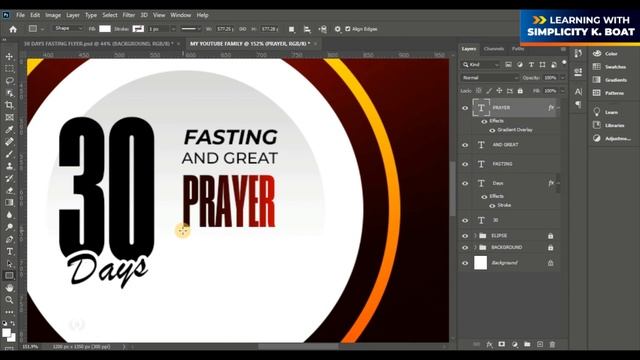The image size is (640, 360).
Task: Create a new layer
Action: point(540,344)
